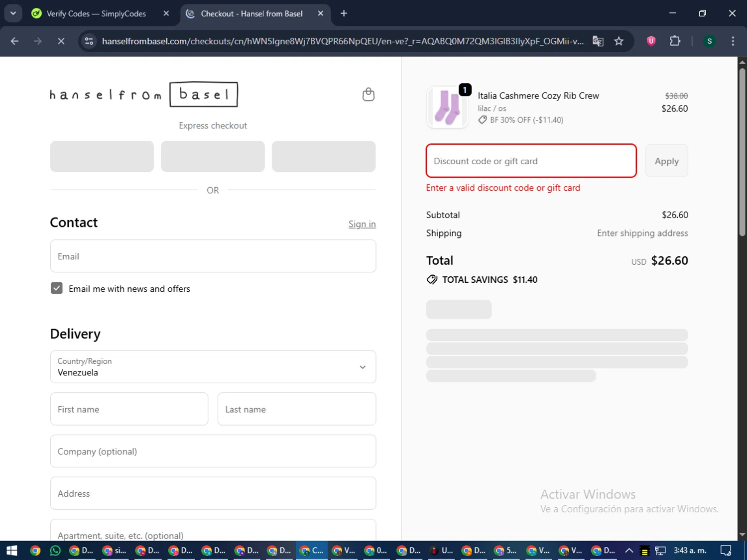Click the lilac socks product thumbnail

coord(447,107)
